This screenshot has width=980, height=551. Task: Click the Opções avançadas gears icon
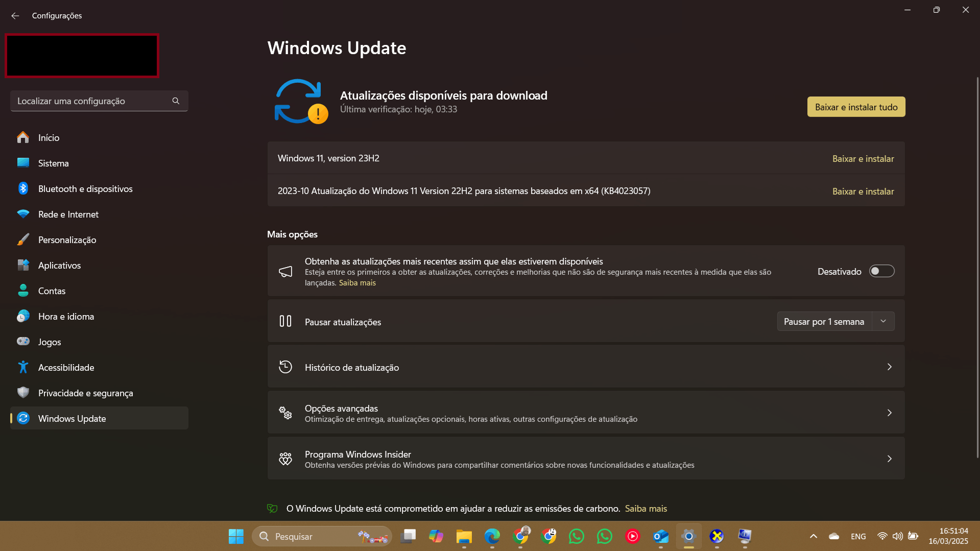pyautogui.click(x=285, y=413)
